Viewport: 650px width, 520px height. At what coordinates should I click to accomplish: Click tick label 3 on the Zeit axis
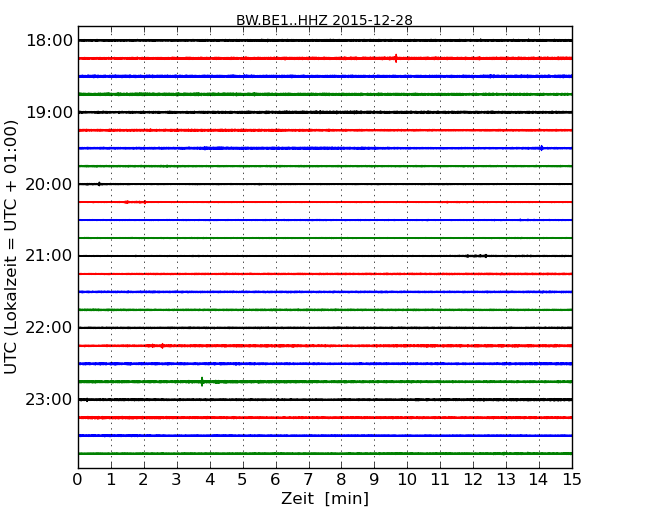(x=177, y=479)
